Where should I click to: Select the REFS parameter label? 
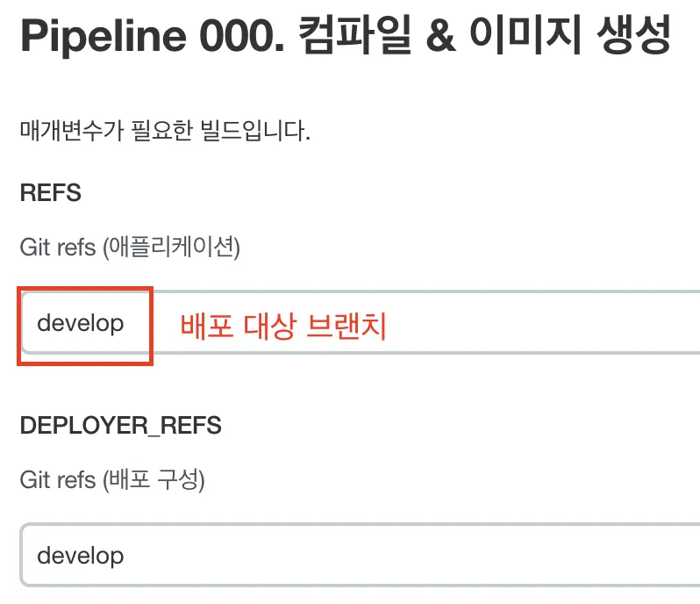[50, 193]
